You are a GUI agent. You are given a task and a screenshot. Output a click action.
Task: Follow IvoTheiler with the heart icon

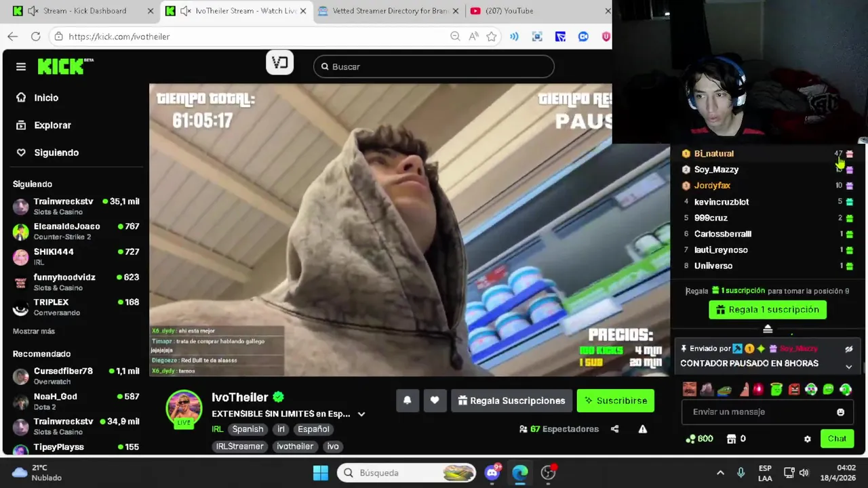[435, 401]
